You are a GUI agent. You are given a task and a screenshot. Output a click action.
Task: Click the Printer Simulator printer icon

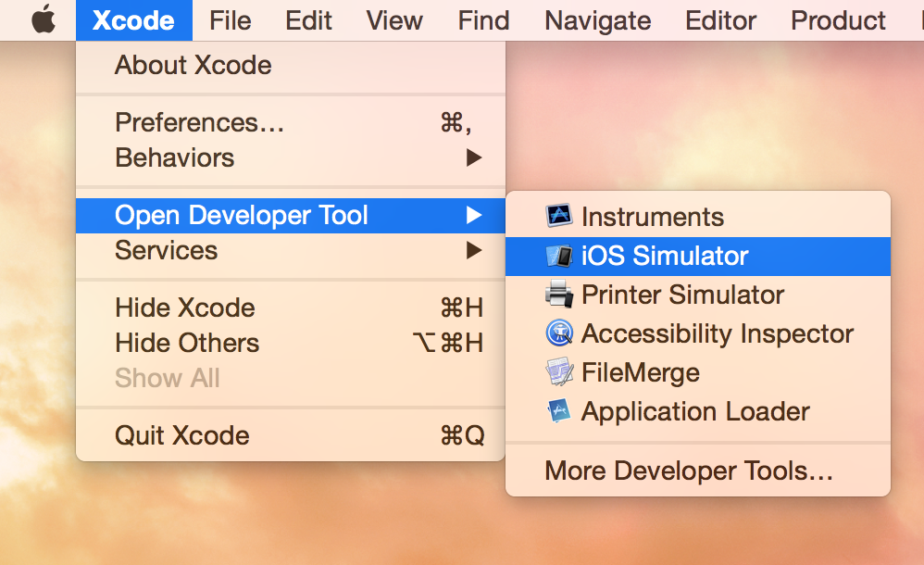[559, 295]
